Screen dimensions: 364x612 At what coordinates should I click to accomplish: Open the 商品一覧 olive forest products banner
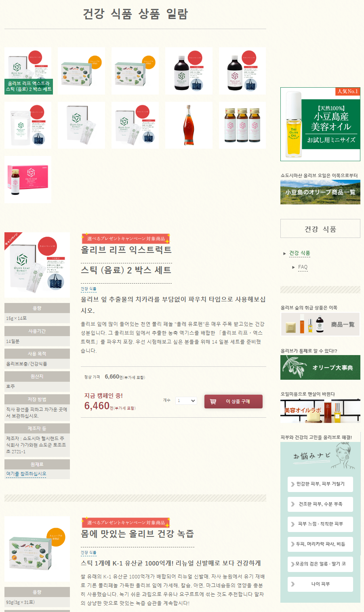(x=320, y=324)
